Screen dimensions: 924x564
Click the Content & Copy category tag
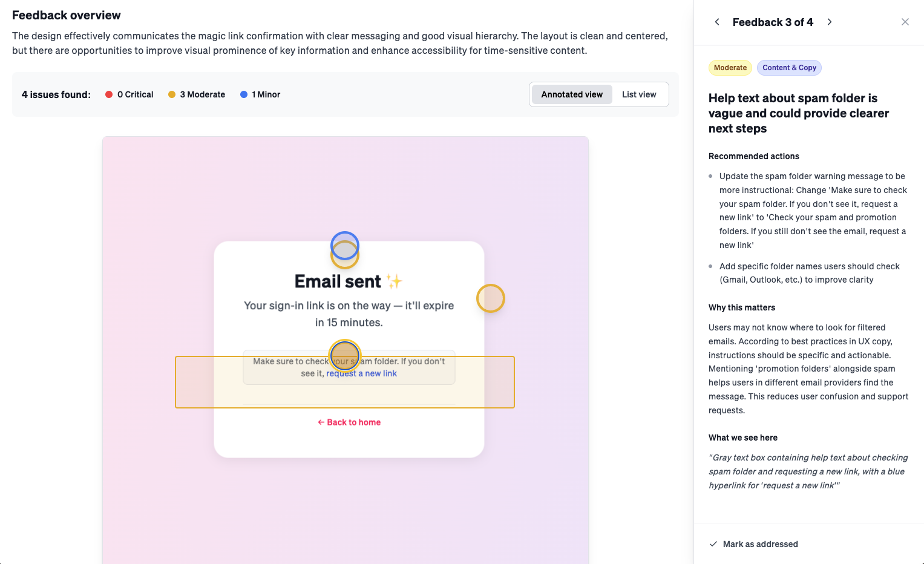[789, 68]
